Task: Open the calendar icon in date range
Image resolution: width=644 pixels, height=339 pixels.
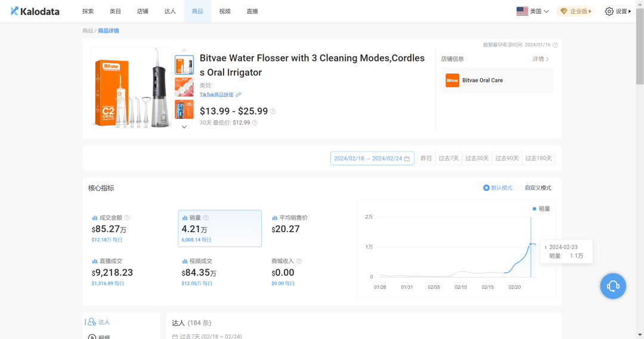Action: 407,158
